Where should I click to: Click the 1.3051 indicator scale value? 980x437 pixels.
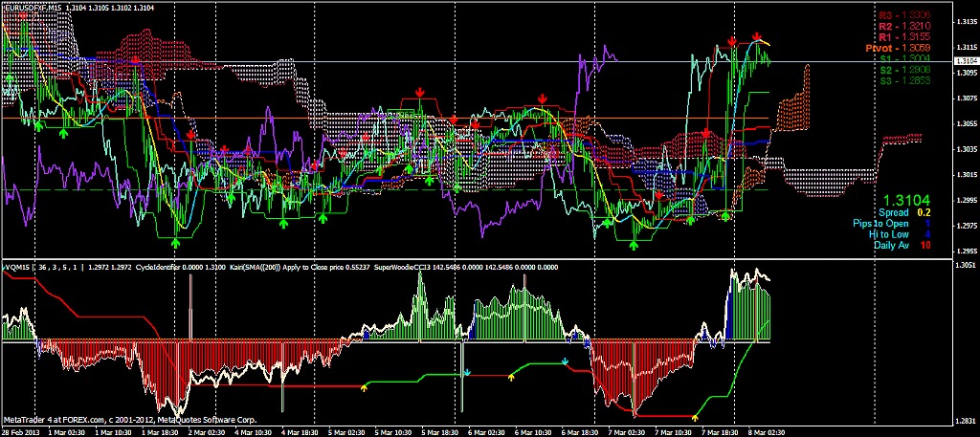point(967,265)
